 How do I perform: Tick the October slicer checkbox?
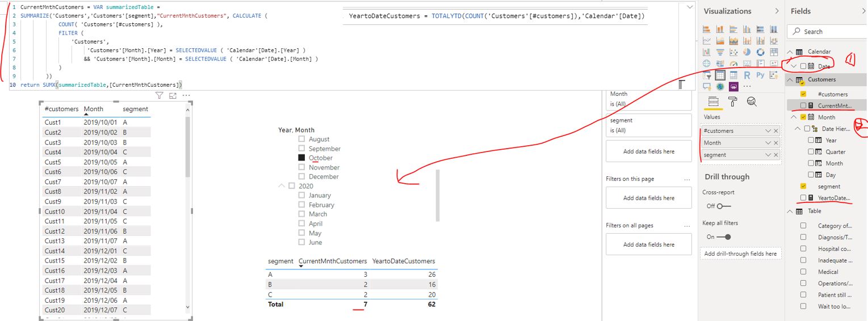click(301, 158)
